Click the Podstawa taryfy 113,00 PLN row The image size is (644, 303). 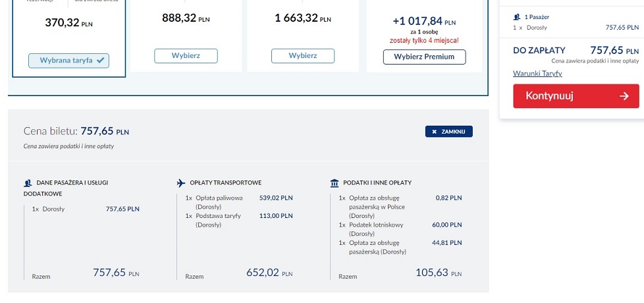[239, 220]
